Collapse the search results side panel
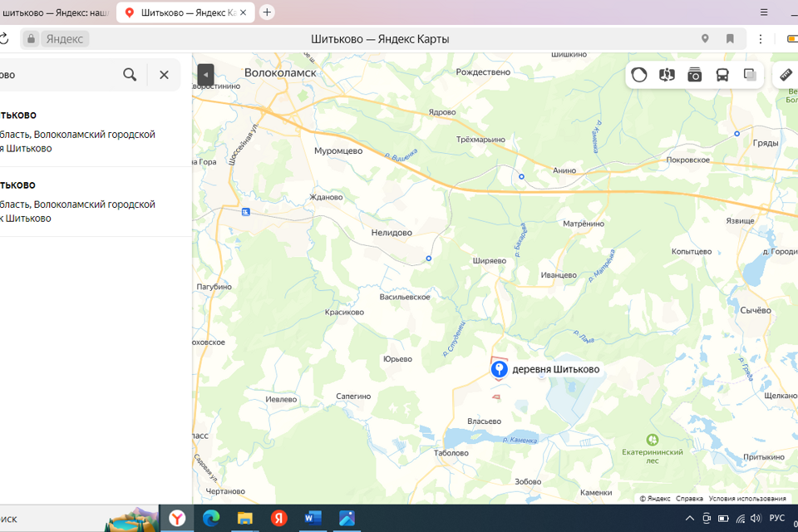This screenshot has width=798, height=532. 205,75
